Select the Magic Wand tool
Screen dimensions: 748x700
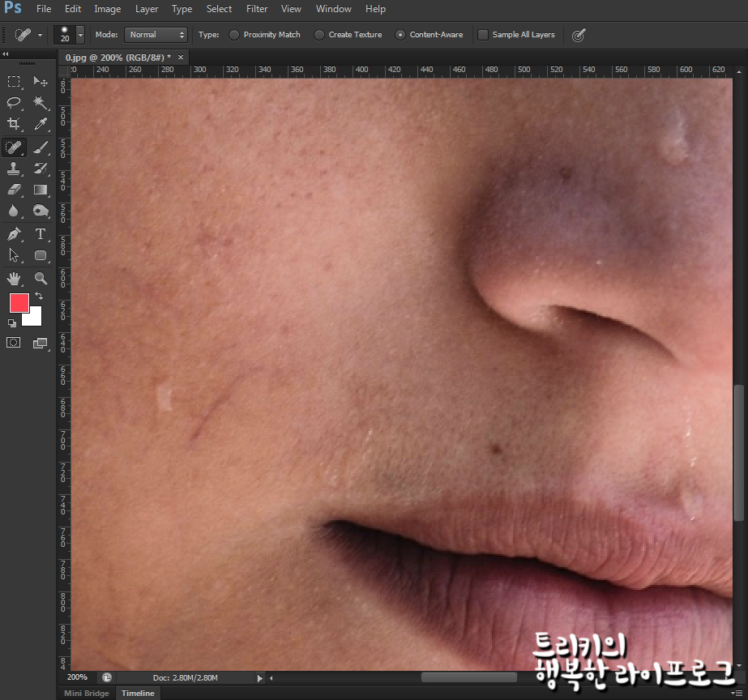(41, 102)
